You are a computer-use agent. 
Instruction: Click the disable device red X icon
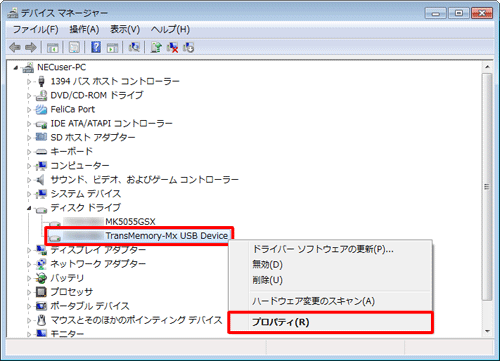pos(172,47)
